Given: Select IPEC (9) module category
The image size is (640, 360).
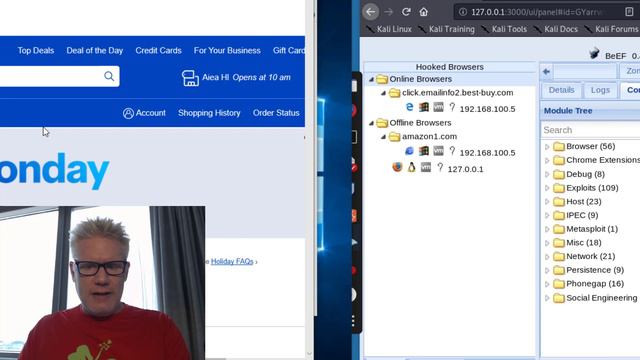Looking at the screenshot, I should pos(582,215).
